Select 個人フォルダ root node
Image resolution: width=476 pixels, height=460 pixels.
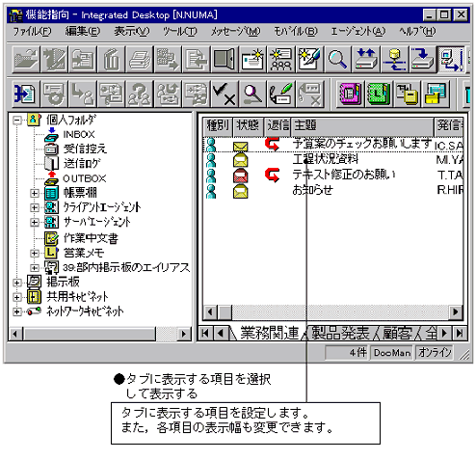[x=70, y=120]
